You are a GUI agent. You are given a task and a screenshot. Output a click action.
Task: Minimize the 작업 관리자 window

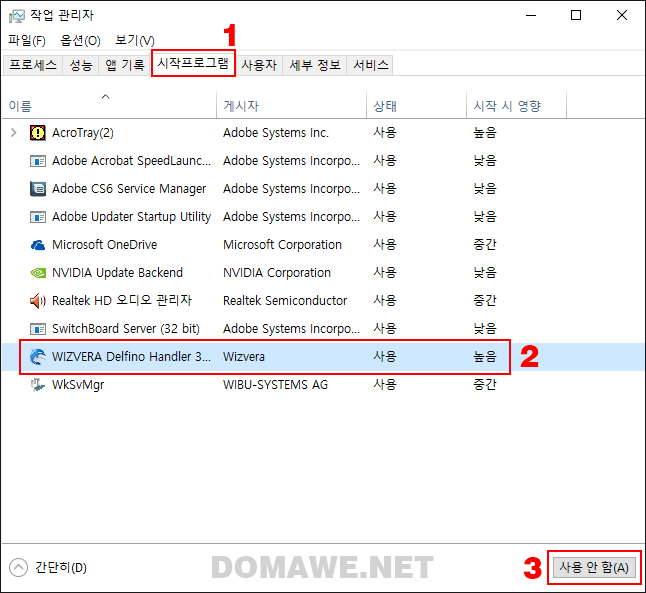click(531, 16)
